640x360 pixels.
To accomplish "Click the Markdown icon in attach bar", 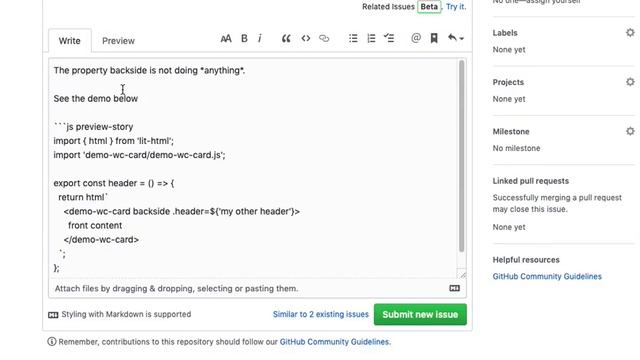I will pyautogui.click(x=454, y=288).
